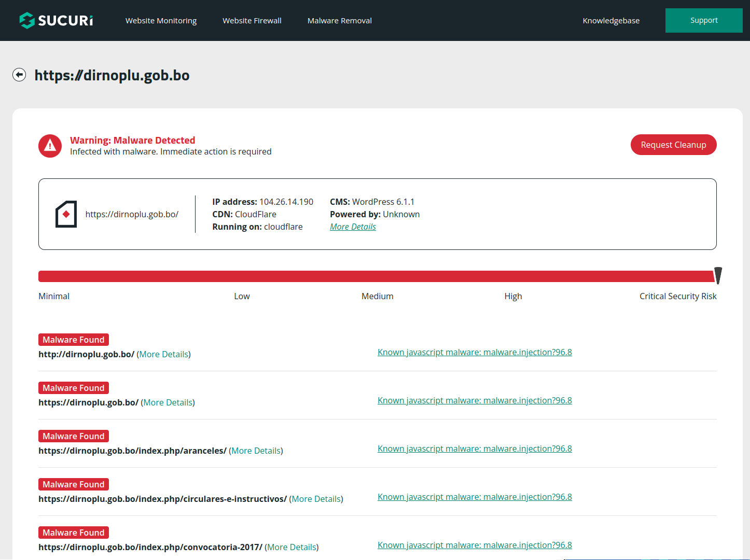
Task: Click Malware Found badge for aranceles row
Action: (74, 436)
